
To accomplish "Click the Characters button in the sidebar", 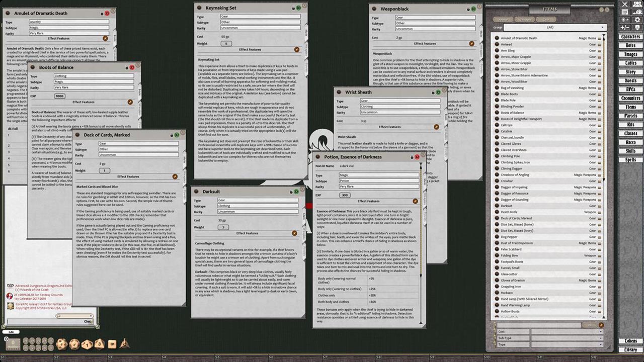I will click(x=630, y=37).
